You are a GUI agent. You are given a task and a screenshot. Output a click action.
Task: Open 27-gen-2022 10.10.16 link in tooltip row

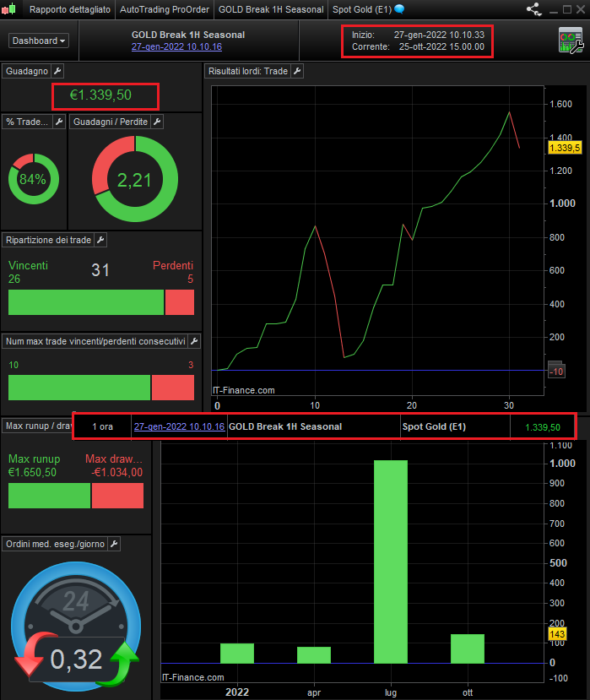(x=180, y=426)
